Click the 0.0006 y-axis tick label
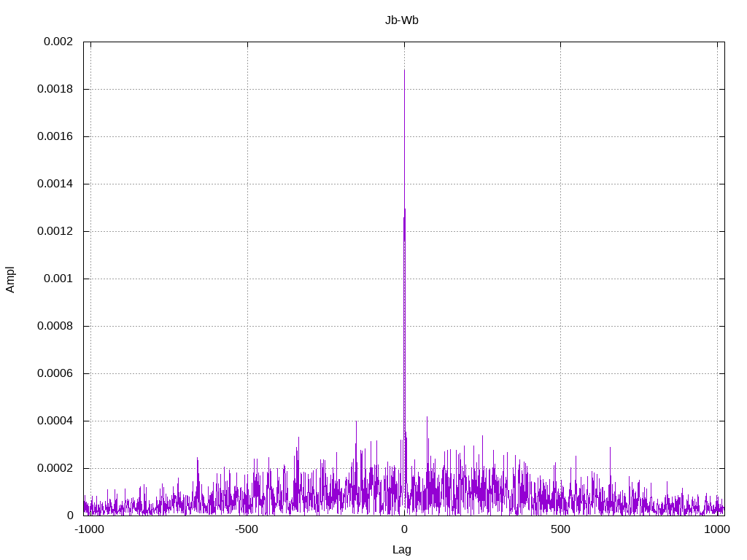Viewport: 747px width, 560px height. (55, 373)
